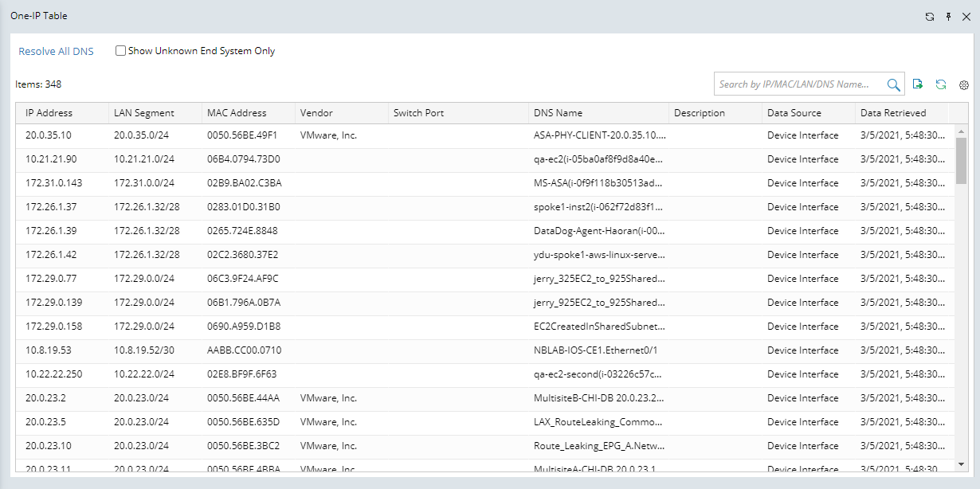Image resolution: width=980 pixels, height=489 pixels.
Task: Sort by the MAC Address column header
Action: pos(237,113)
